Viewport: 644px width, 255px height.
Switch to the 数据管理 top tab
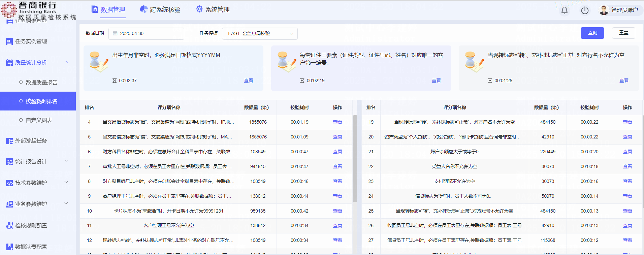click(x=108, y=9)
